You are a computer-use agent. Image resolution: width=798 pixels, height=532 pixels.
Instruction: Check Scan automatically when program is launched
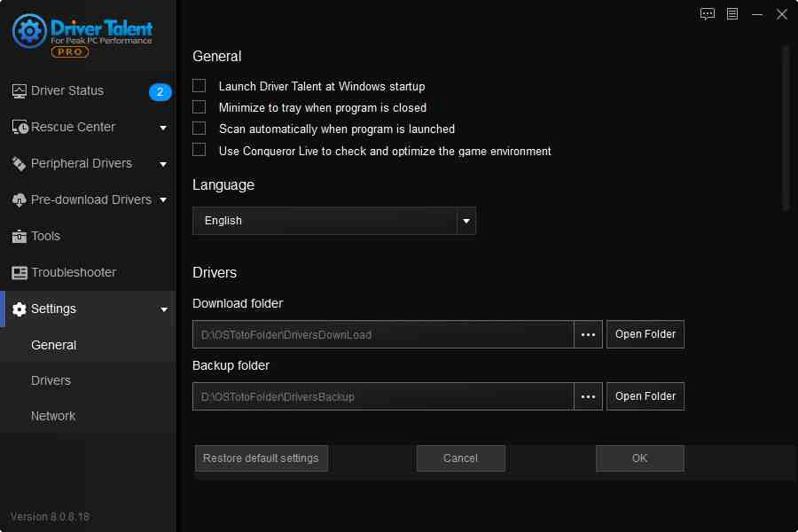point(199,129)
